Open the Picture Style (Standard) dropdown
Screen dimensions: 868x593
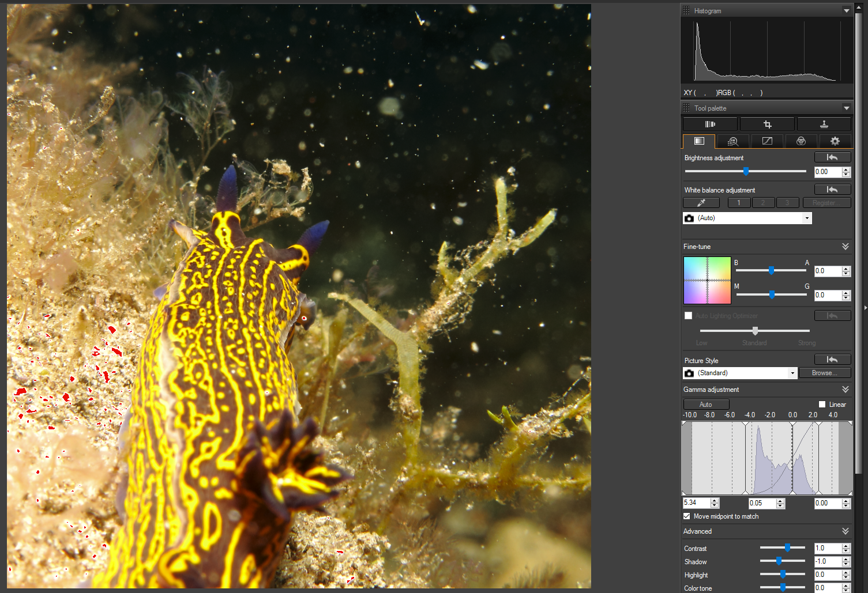click(792, 373)
